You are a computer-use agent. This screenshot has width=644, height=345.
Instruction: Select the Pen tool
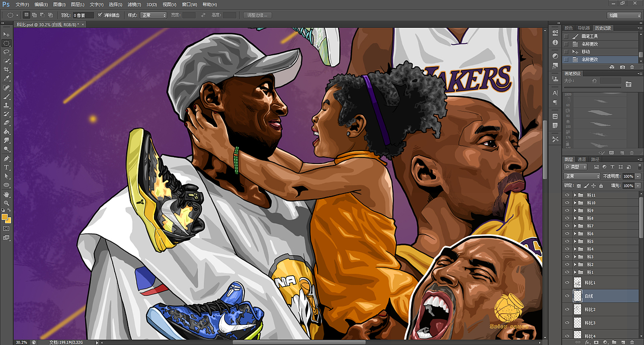coord(7,158)
